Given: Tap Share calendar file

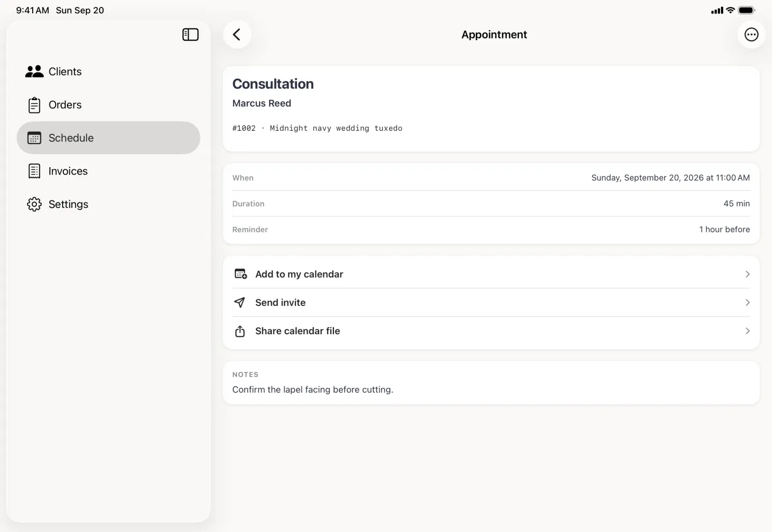Looking at the screenshot, I should 491,331.
